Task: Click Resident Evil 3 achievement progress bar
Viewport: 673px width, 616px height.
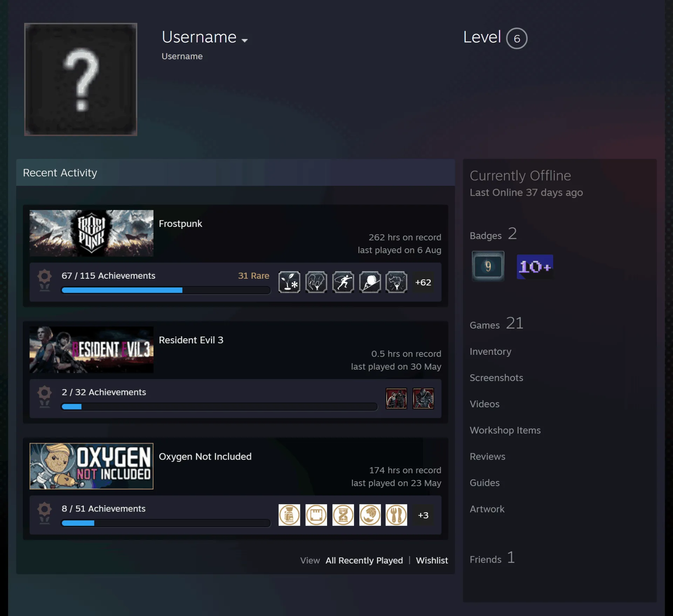Action: tap(219, 407)
